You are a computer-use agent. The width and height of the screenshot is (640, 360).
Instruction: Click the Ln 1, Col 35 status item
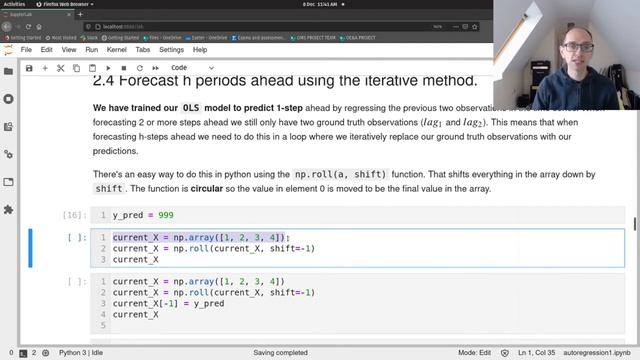coord(536,353)
